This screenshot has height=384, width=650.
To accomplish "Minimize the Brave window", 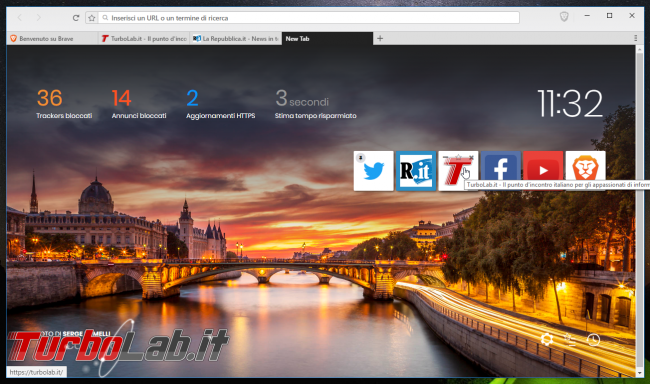I will coord(587,15).
